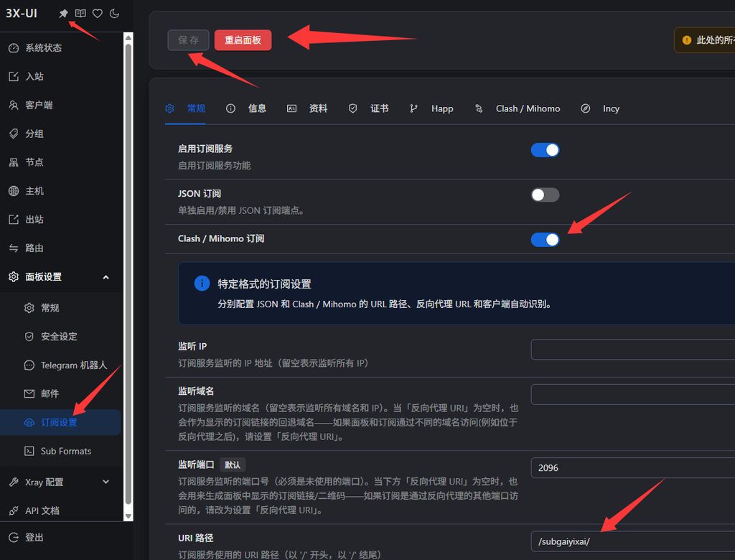Viewport: 735px width, 560px height.
Task: Open 主机 hosts page
Action: pos(61,191)
